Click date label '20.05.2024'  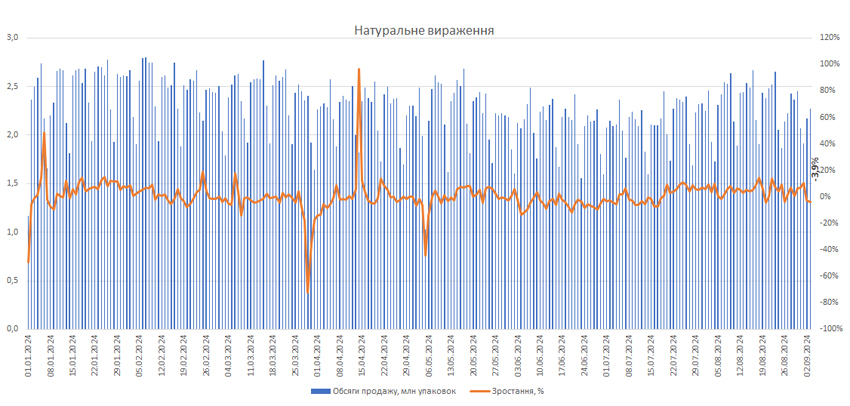[473, 355]
